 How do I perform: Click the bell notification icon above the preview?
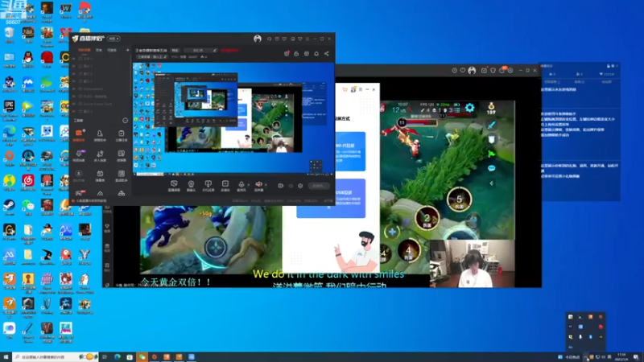pyautogui.click(x=316, y=54)
